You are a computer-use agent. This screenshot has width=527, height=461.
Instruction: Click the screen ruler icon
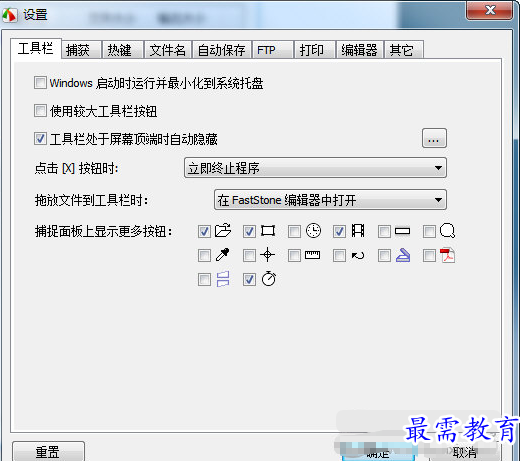(x=313, y=255)
